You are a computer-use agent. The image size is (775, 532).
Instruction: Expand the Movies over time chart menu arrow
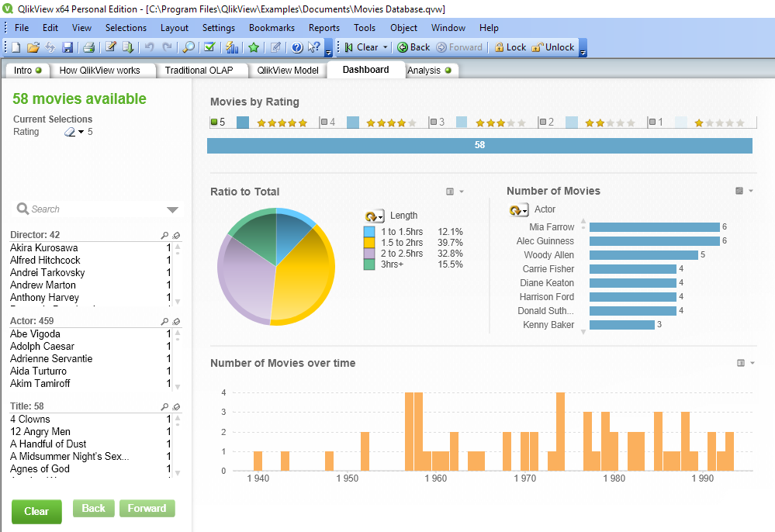753,363
